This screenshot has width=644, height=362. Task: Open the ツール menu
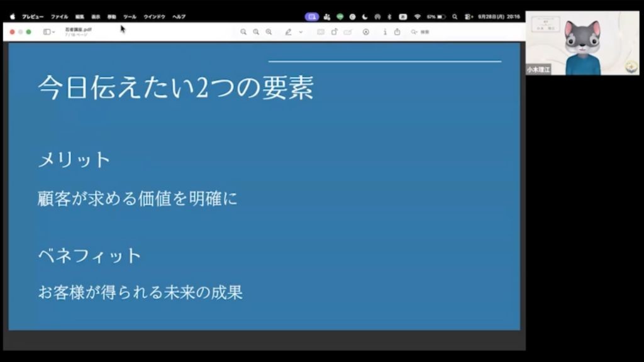[x=130, y=17]
